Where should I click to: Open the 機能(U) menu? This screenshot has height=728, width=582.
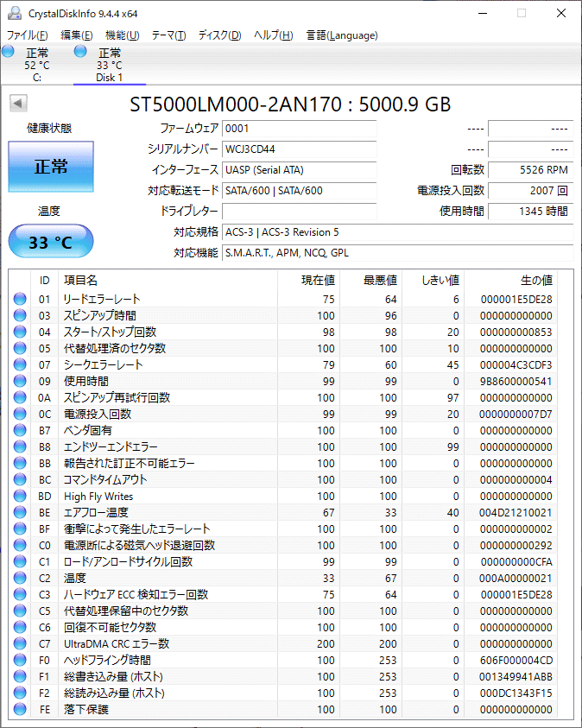pyautogui.click(x=122, y=35)
